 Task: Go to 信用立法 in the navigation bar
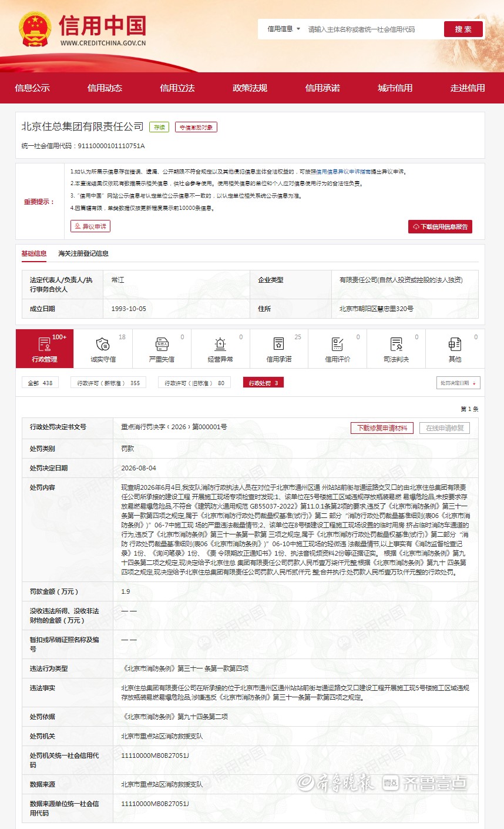177,88
